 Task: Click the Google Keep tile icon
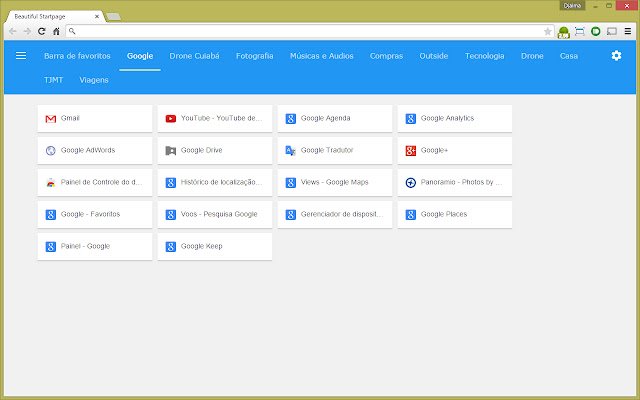[171, 247]
